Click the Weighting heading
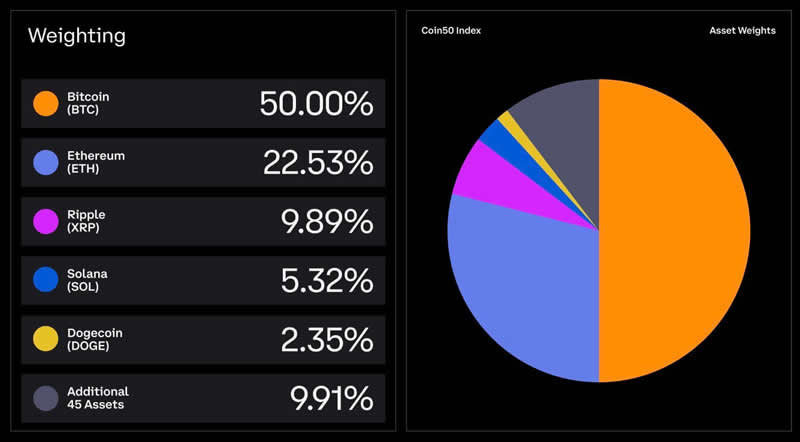This screenshot has width=800, height=442. 77,37
